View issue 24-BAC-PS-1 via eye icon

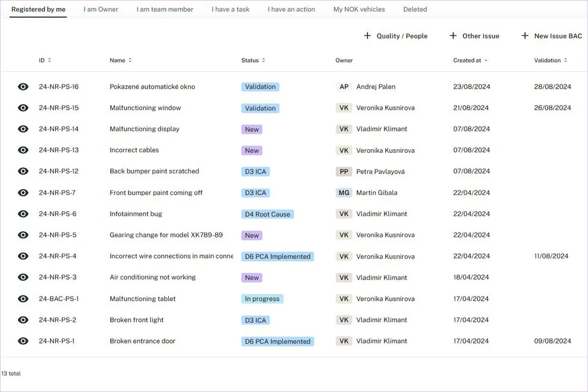point(23,298)
